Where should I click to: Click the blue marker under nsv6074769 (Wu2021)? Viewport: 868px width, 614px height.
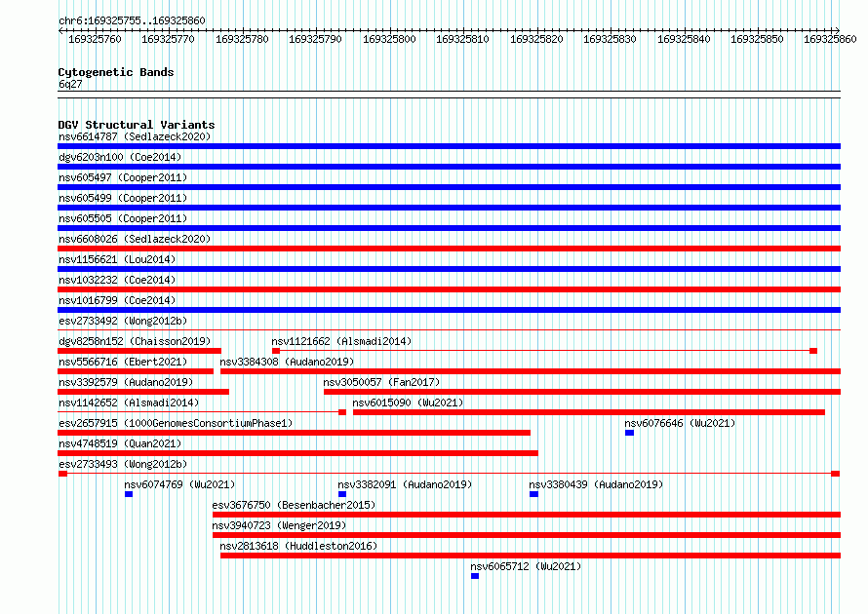(x=129, y=494)
